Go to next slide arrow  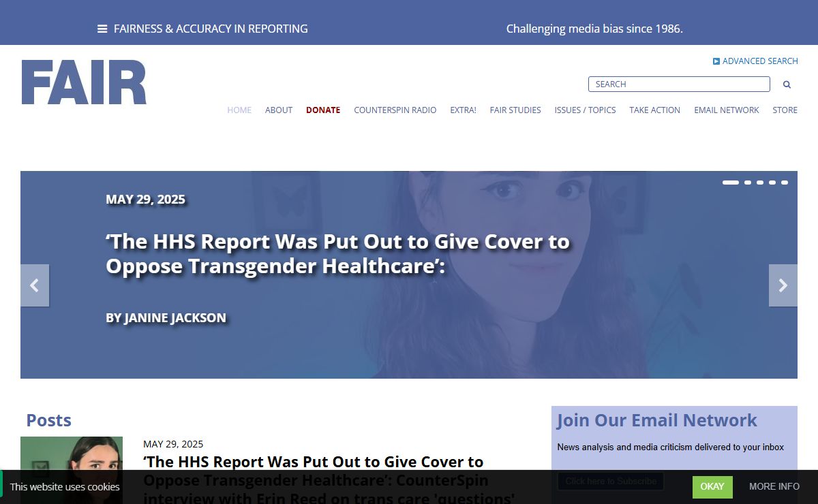click(x=783, y=285)
